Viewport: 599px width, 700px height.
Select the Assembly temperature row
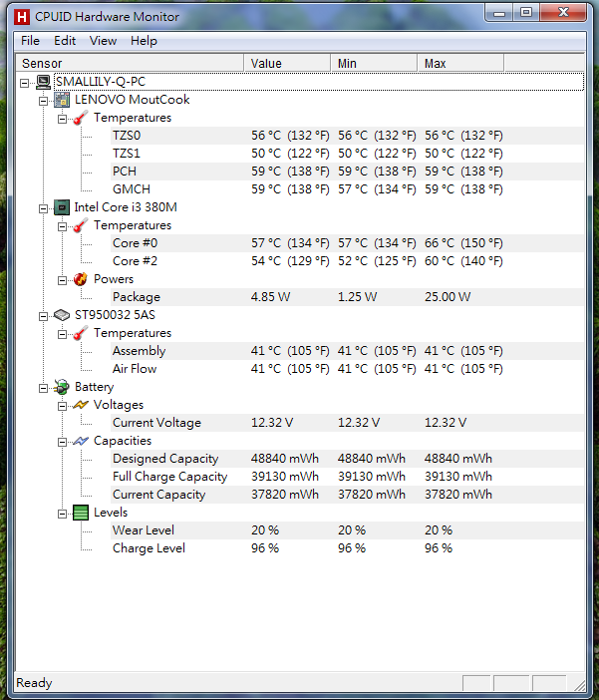pos(348,351)
